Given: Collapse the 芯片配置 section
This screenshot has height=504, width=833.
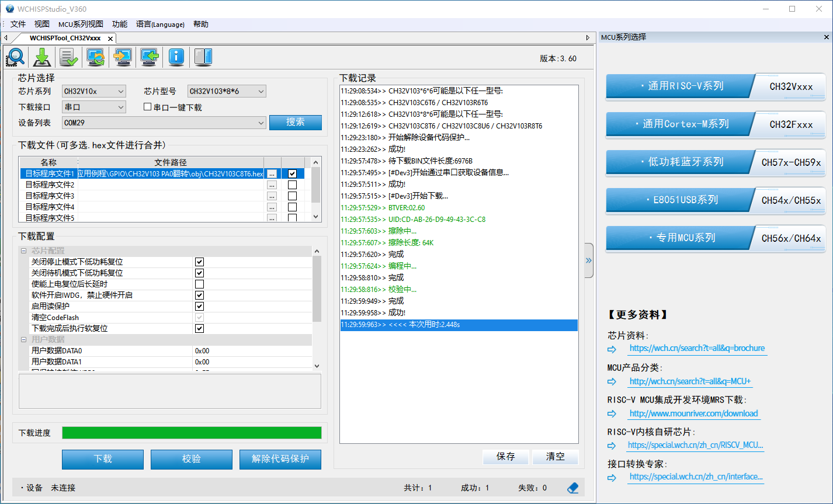Looking at the screenshot, I should click(24, 251).
